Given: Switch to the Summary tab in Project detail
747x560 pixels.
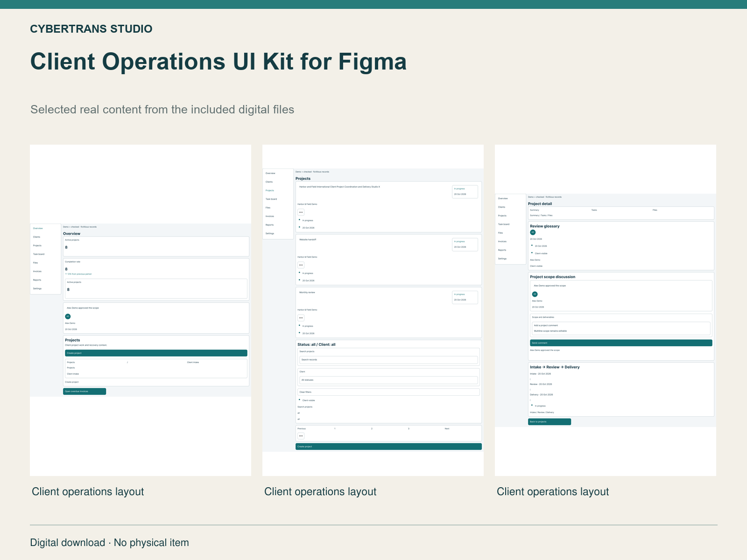Looking at the screenshot, I should (534, 210).
